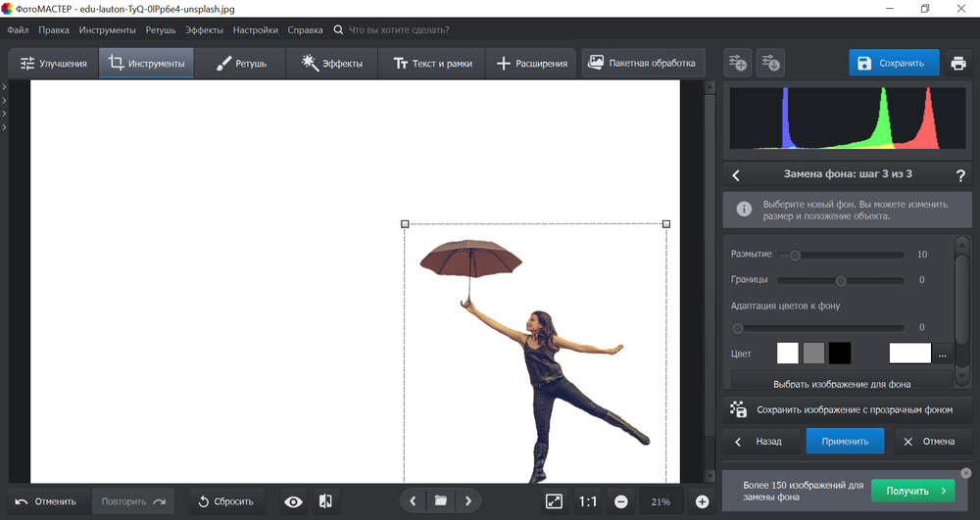Open the Эффекты menu in menu bar

[x=204, y=30]
